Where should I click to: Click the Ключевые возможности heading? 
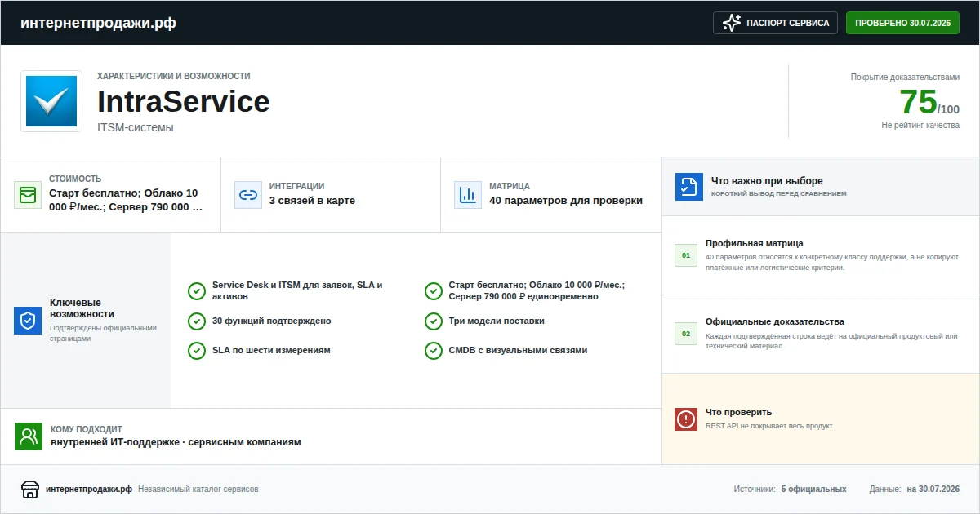coord(82,308)
